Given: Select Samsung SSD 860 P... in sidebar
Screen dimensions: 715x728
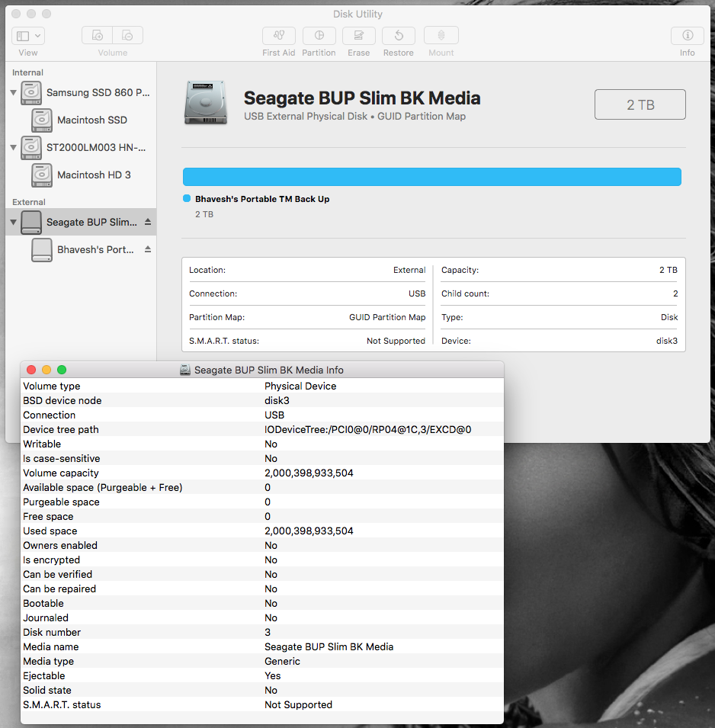Looking at the screenshot, I should click(81, 93).
